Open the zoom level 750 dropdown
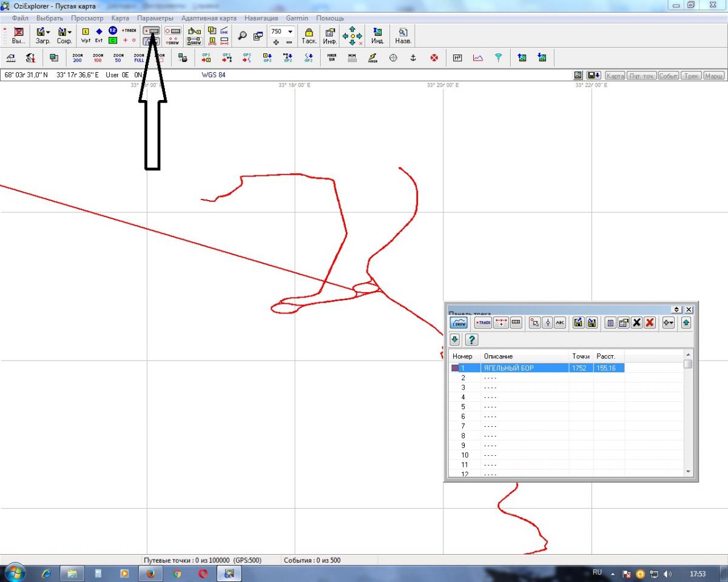 (x=290, y=32)
